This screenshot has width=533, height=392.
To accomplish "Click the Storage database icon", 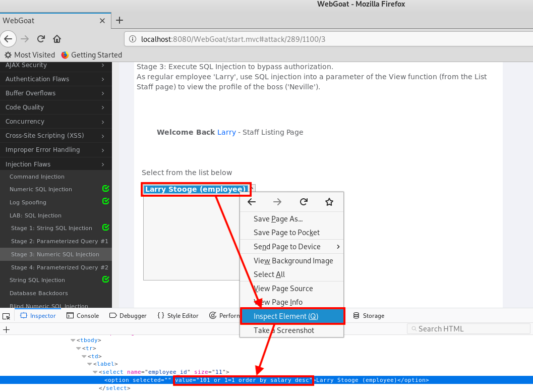I will click(356, 315).
